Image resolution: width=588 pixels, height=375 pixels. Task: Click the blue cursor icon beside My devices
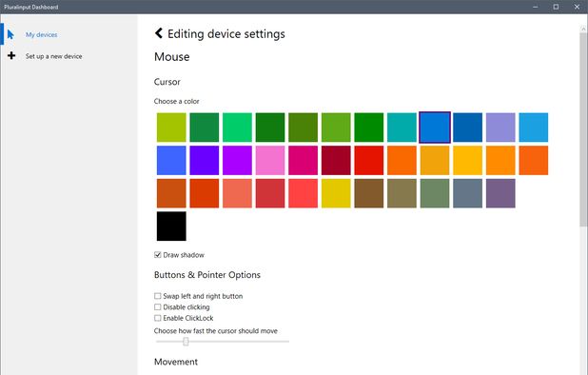click(10, 34)
